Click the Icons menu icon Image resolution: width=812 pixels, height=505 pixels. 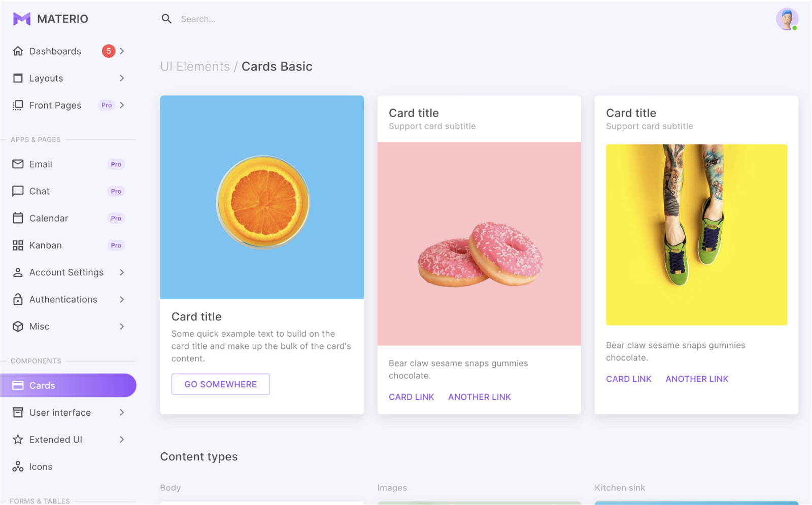tap(18, 466)
